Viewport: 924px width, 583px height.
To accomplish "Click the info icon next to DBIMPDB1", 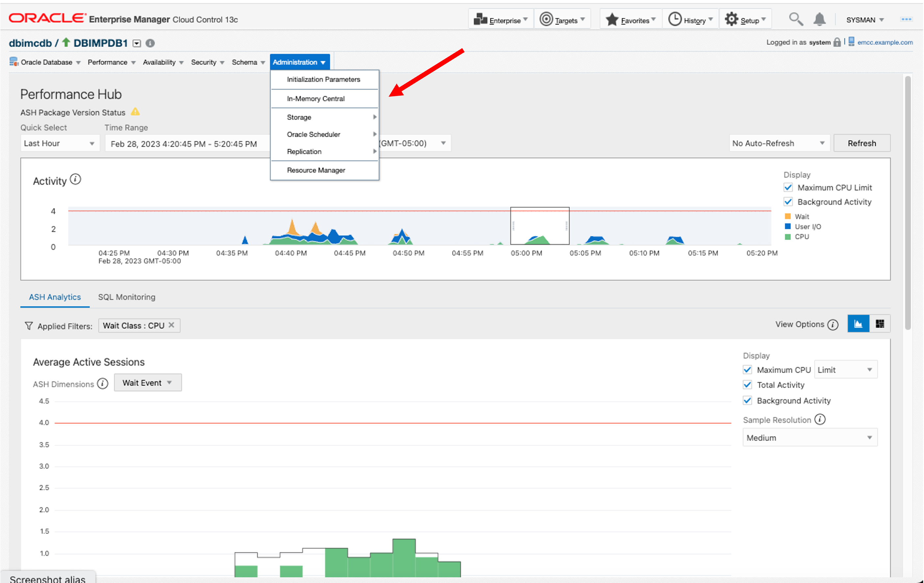I will [150, 43].
